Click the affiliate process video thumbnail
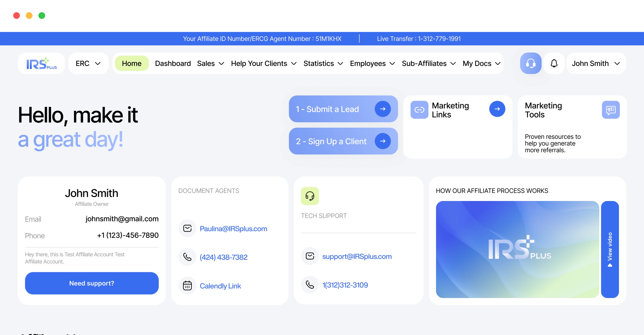Viewport: 644px width, 335px height. 517,249
